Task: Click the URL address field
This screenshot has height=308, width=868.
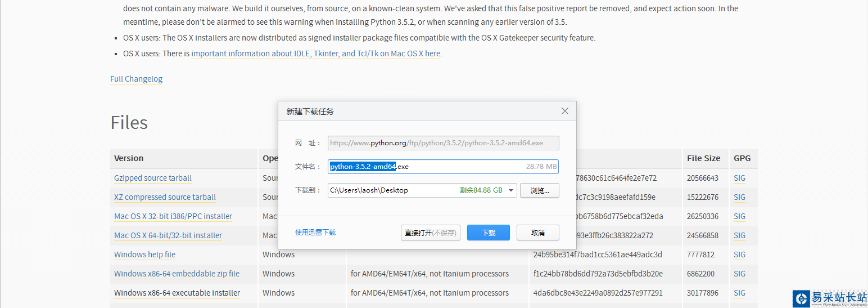Action: click(443, 143)
